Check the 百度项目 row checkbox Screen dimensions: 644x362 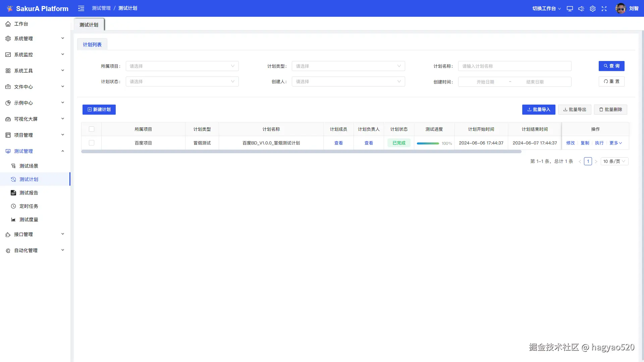click(x=92, y=143)
